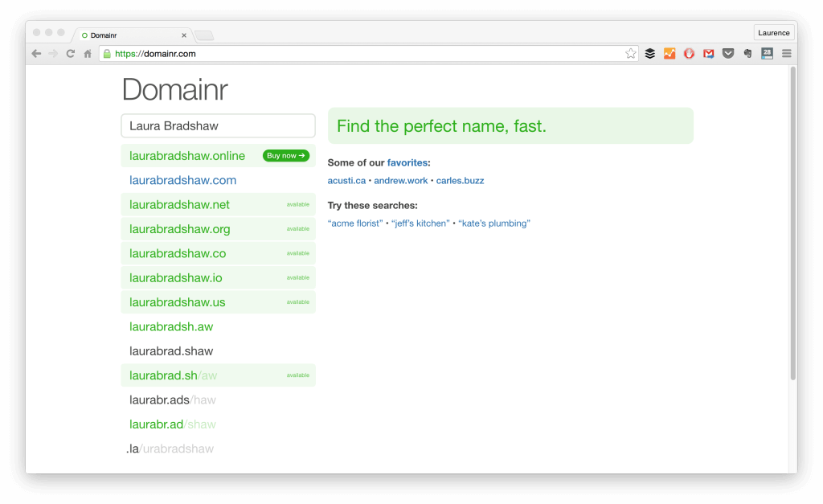Viewport: 823px width, 504px height.
Task: Click inside the Laura Bradshaw search field
Action: (218, 125)
